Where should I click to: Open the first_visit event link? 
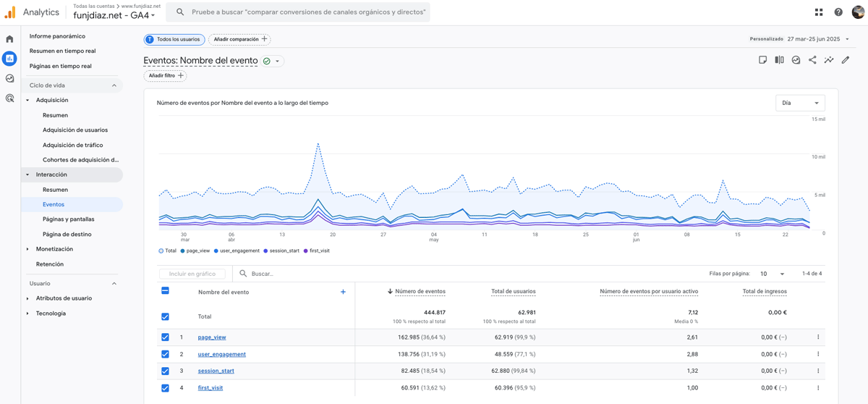[210, 388]
